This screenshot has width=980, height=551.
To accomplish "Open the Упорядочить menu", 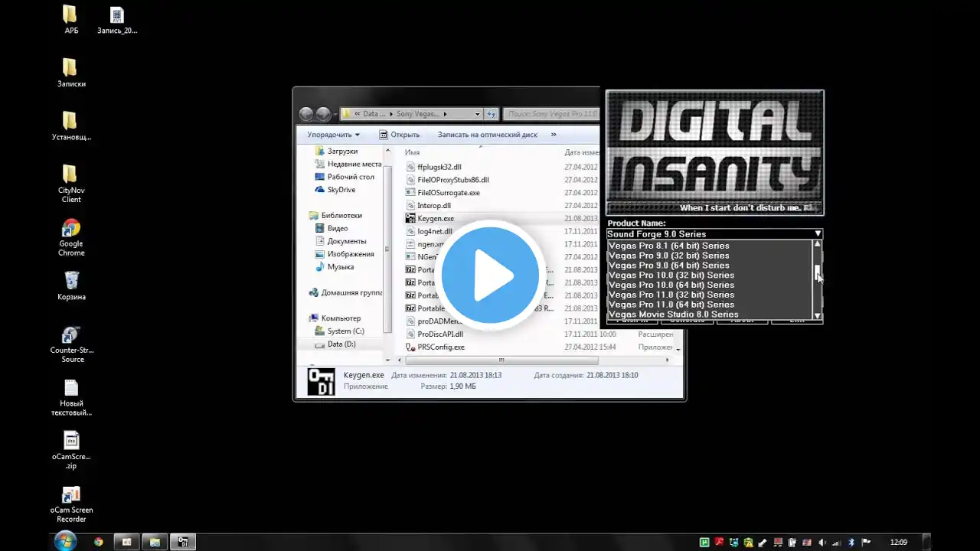I will 334,135.
